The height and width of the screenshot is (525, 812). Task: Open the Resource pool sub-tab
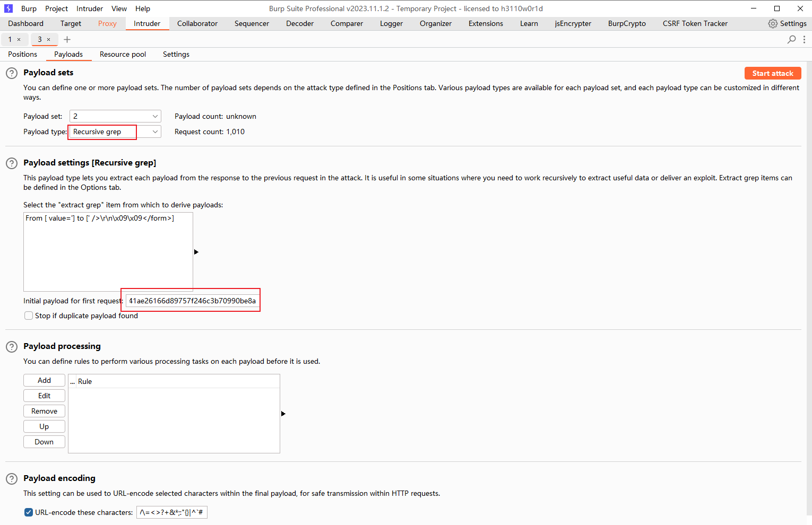point(123,54)
